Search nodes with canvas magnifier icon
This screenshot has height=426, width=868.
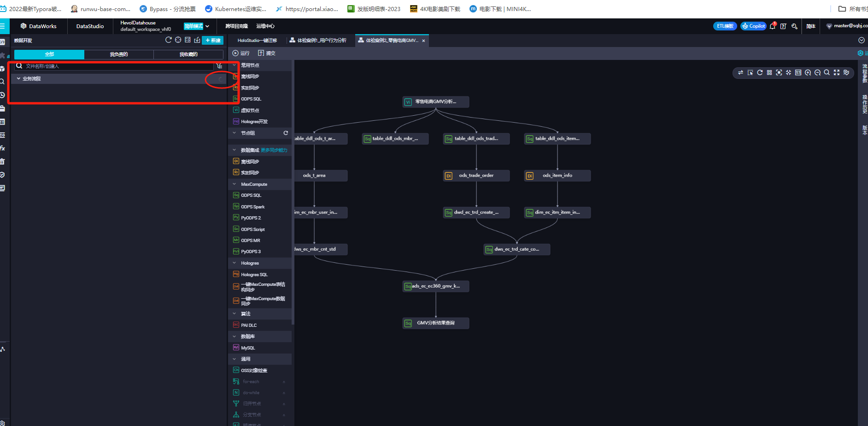pos(827,72)
